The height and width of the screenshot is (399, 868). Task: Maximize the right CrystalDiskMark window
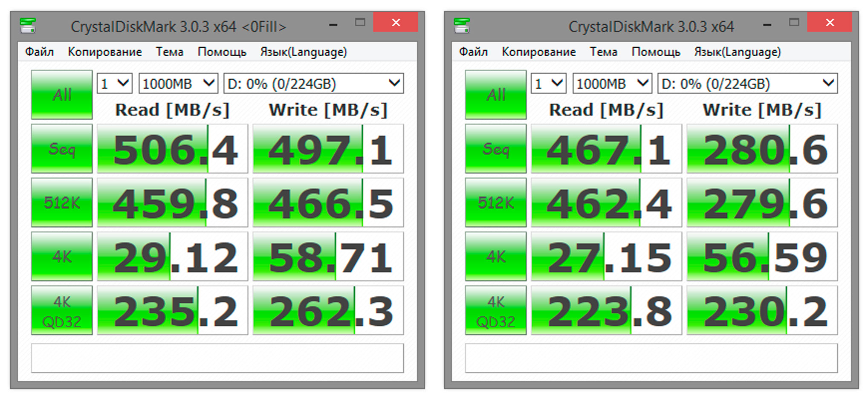pyautogui.click(x=794, y=22)
